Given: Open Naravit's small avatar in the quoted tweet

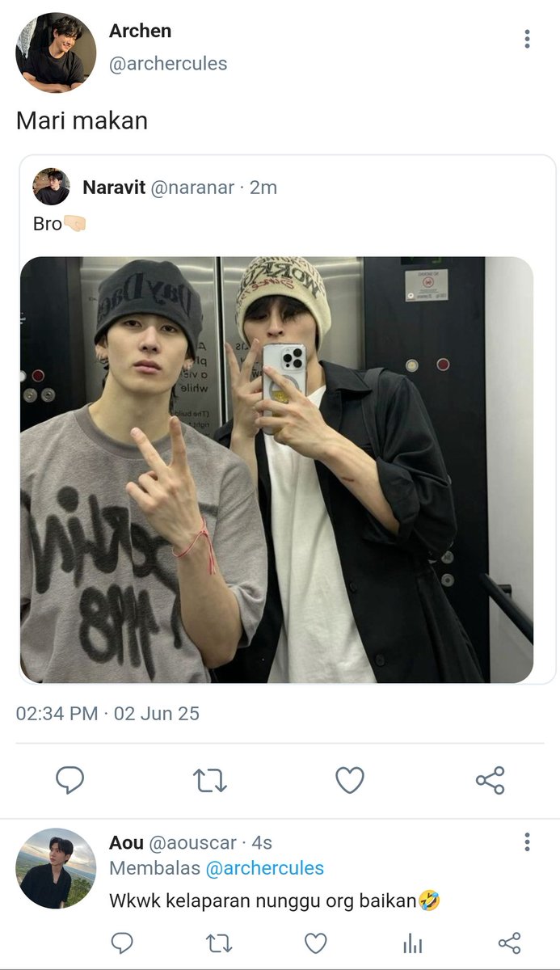Looking at the screenshot, I should point(52,187).
